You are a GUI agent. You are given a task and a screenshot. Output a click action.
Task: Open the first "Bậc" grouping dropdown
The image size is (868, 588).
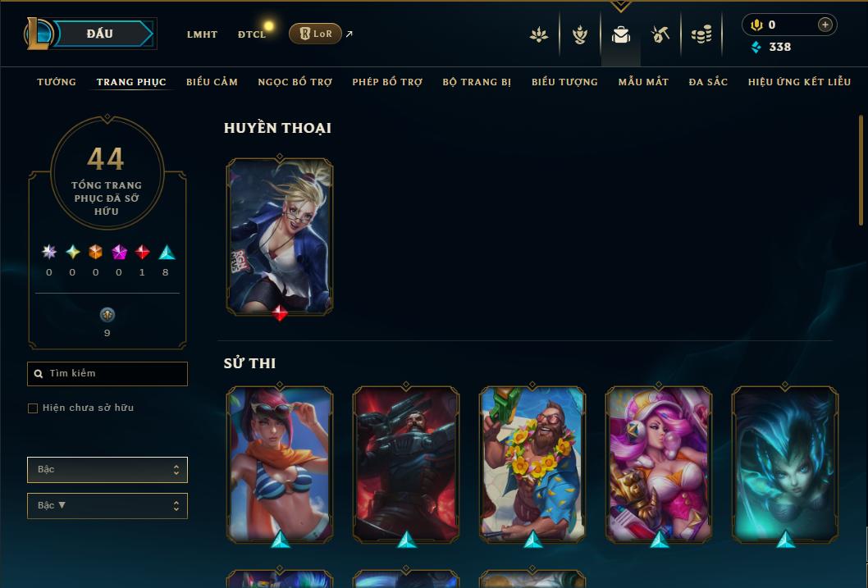click(x=107, y=470)
